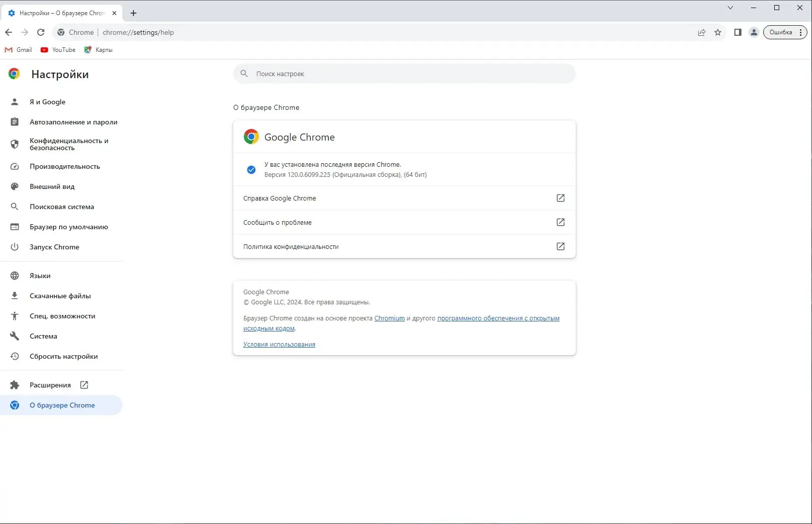The image size is (812, 524).
Task: Open the Gmail bookmark
Action: click(19, 50)
